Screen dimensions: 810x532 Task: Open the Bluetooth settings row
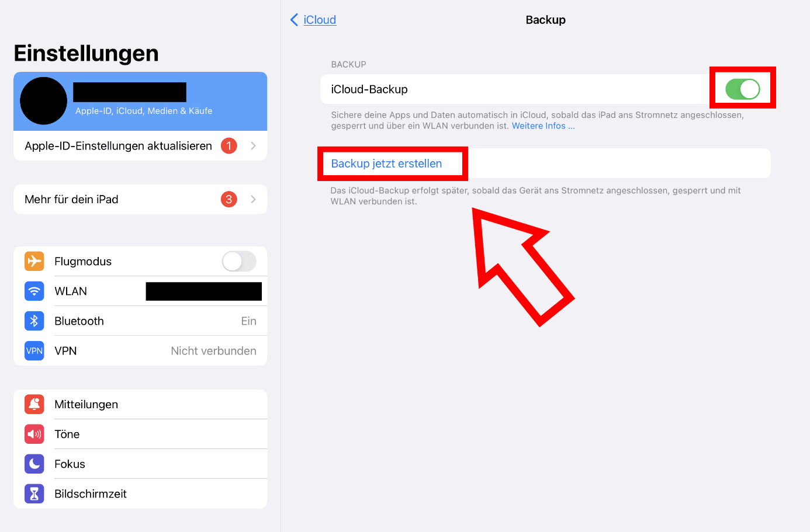(140, 321)
